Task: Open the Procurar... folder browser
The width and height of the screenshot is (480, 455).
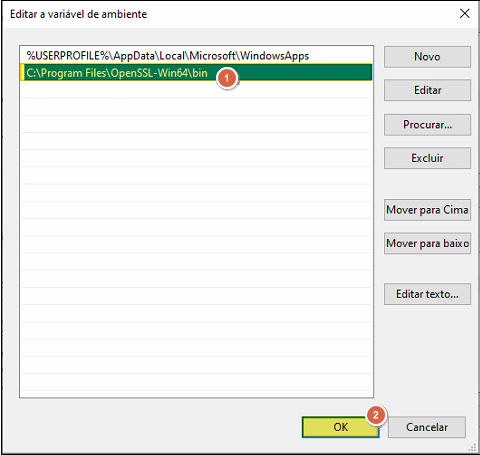Action: (427, 125)
